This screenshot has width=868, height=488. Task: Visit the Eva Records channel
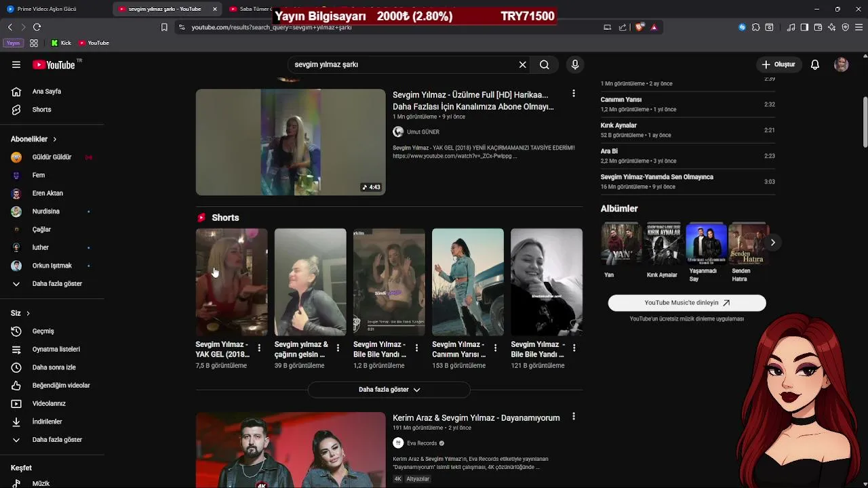[x=422, y=443]
